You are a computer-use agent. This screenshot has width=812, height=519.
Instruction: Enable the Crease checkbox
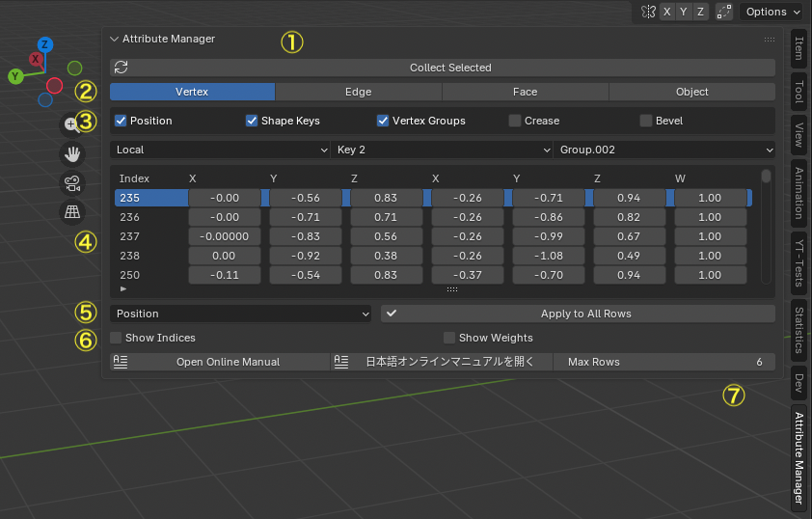click(x=515, y=121)
